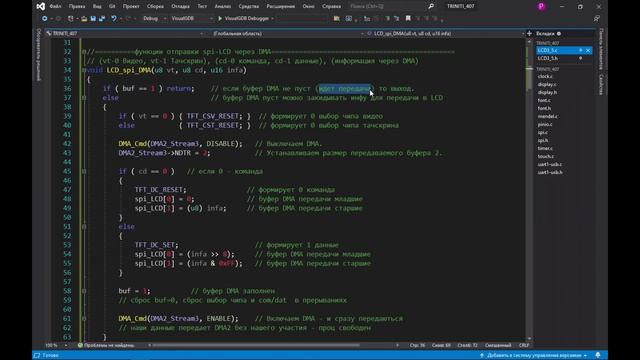Click the undo arrow icon
Image resolution: width=640 pixels, height=360 pixels.
(114, 18)
